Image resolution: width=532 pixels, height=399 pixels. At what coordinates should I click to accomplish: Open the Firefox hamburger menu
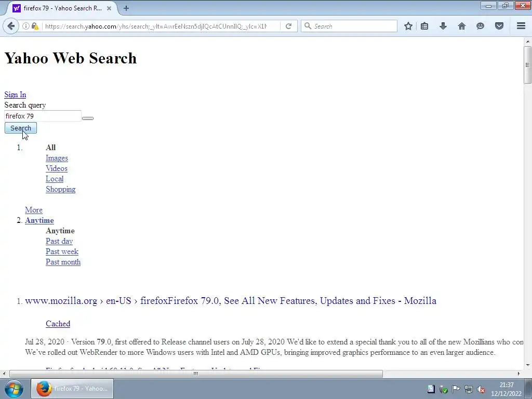pyautogui.click(x=521, y=26)
